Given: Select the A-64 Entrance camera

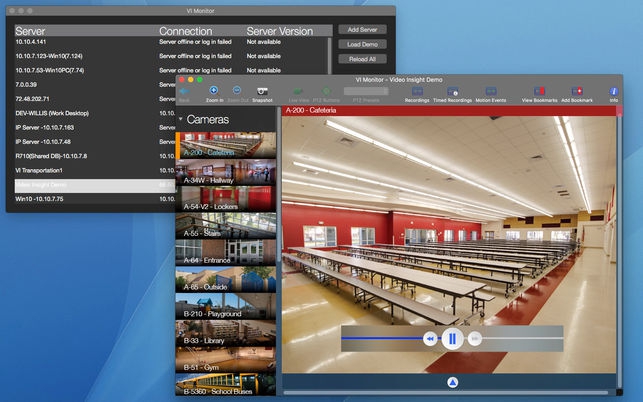Looking at the screenshot, I should tap(226, 260).
